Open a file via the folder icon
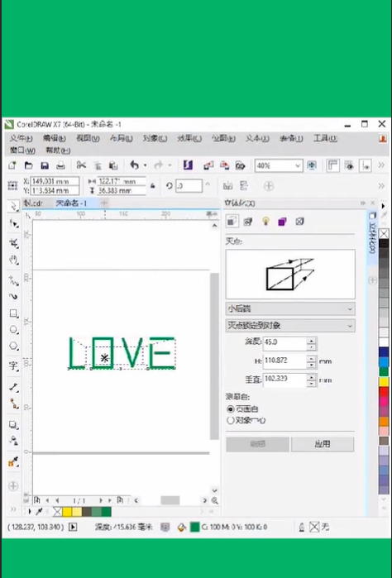392x578 pixels. tap(28, 165)
